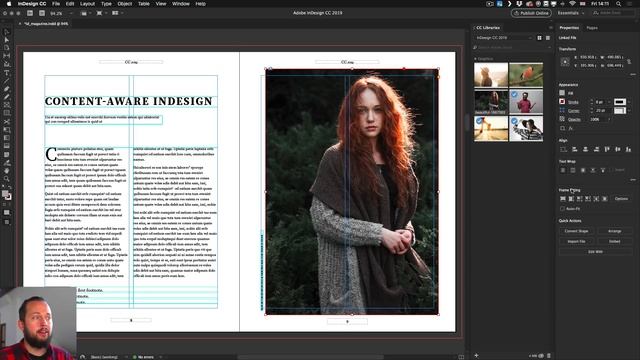Open macOS Spotlight search
The height and width of the screenshot is (360, 640).
[x=618, y=4]
